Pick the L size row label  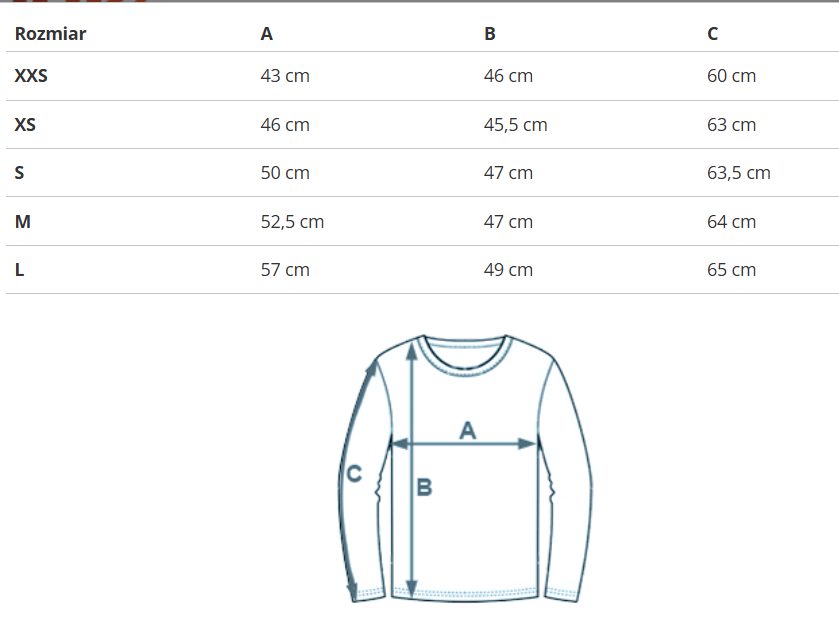(x=19, y=270)
